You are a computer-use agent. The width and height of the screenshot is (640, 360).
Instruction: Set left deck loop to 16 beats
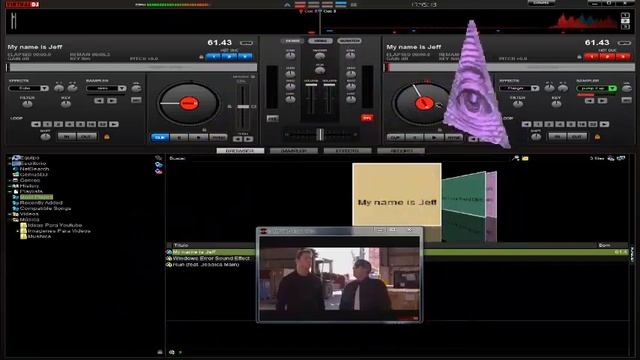pos(92,124)
